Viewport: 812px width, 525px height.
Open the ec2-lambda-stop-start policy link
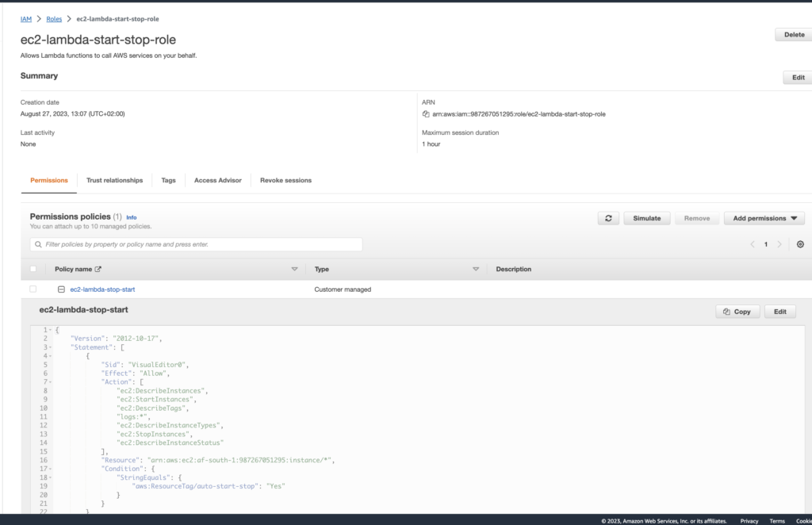[102, 289]
